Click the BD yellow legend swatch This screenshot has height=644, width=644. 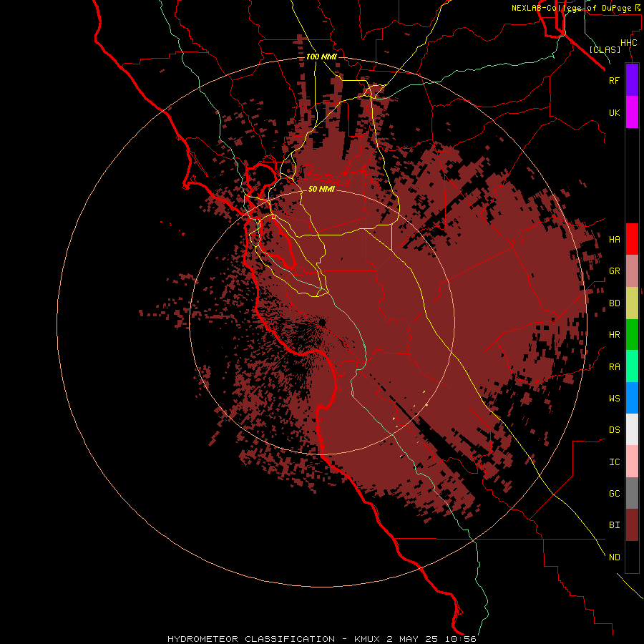tap(632, 303)
